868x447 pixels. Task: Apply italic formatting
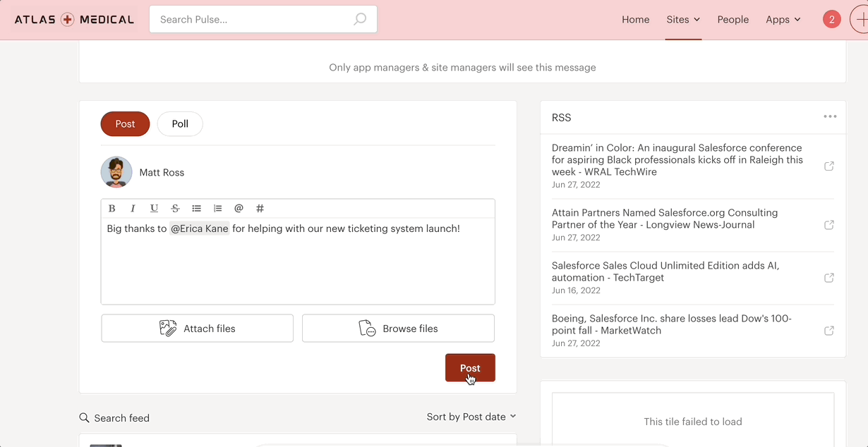coord(133,208)
